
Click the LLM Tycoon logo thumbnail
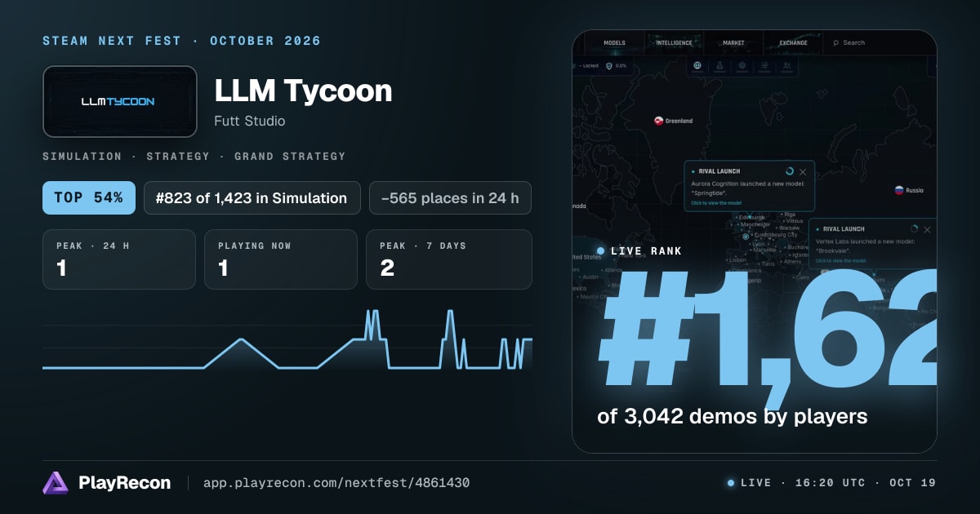tap(120, 101)
